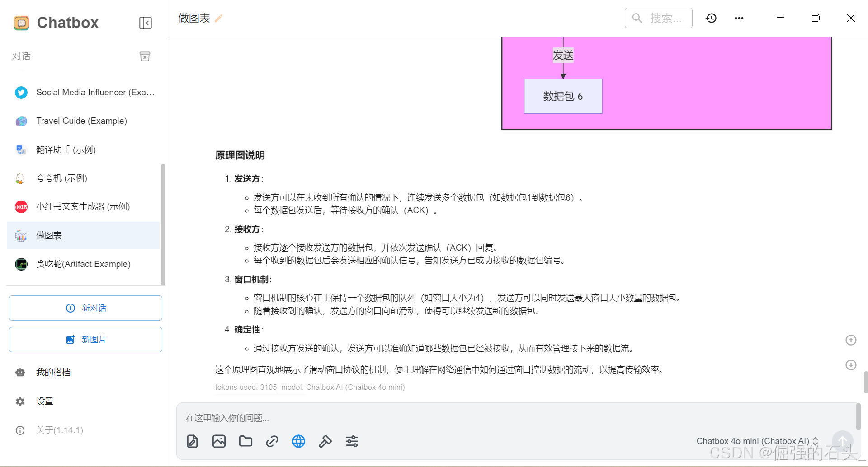Open the 贪吃蛇(Artifact Example) conversation
Image resolution: width=868 pixels, height=467 pixels.
point(84,264)
